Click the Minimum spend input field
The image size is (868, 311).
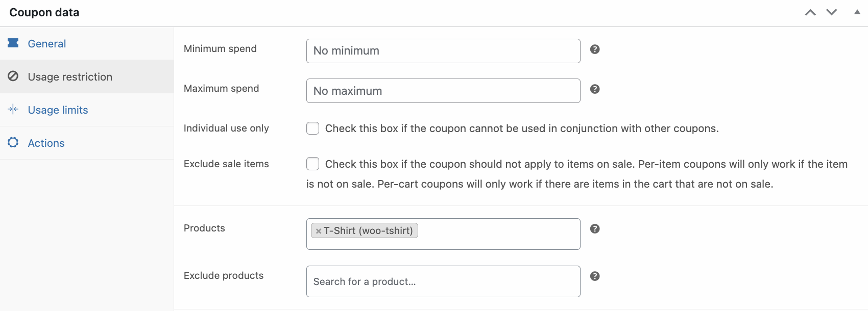443,50
